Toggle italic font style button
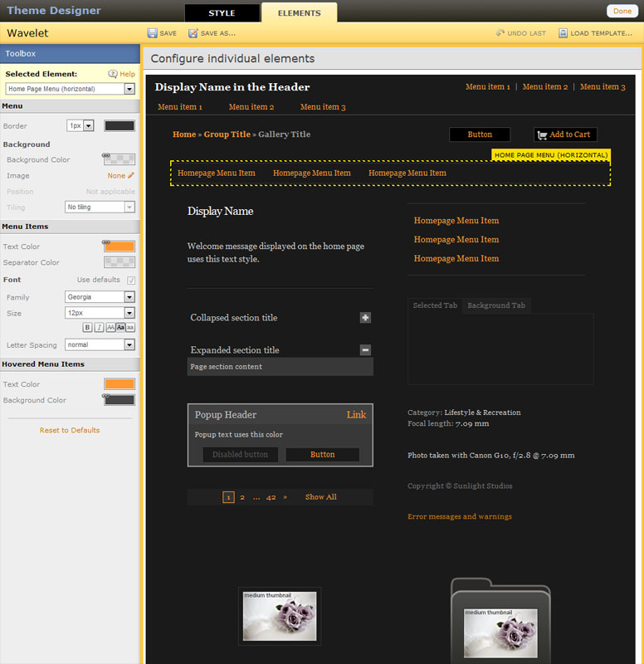644x664 pixels. (99, 328)
